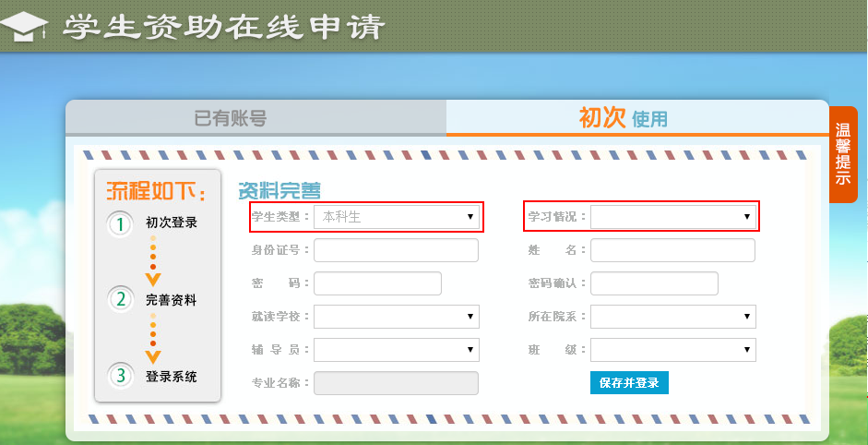Click the 身份证号 input field
The height and width of the screenshot is (445, 868).
pos(396,250)
